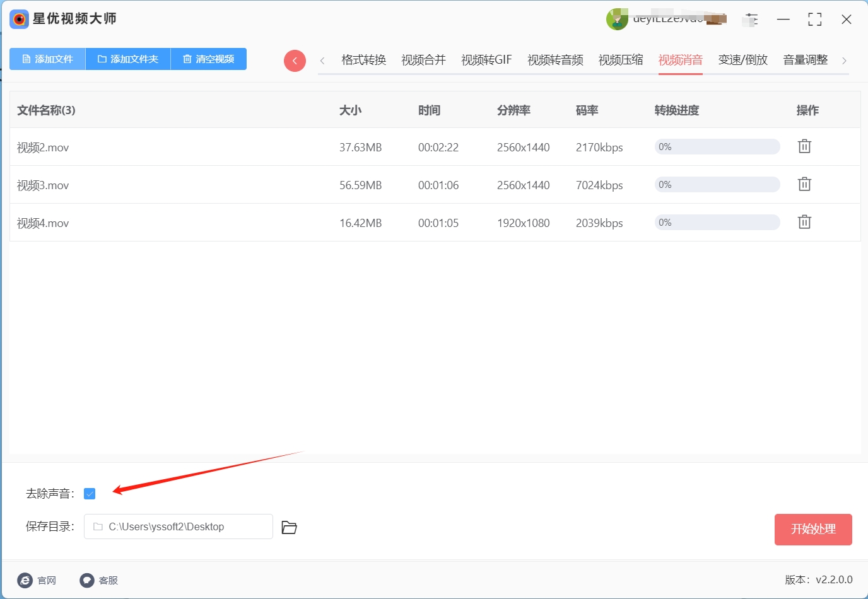Screen dimensions: 868x599
Task: Click the 文件名称(3) column header
Action: pos(46,110)
